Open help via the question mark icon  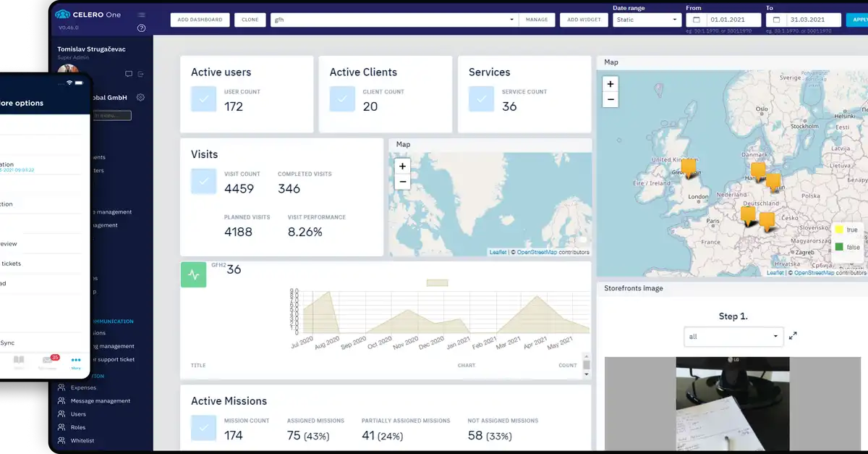coord(141,28)
